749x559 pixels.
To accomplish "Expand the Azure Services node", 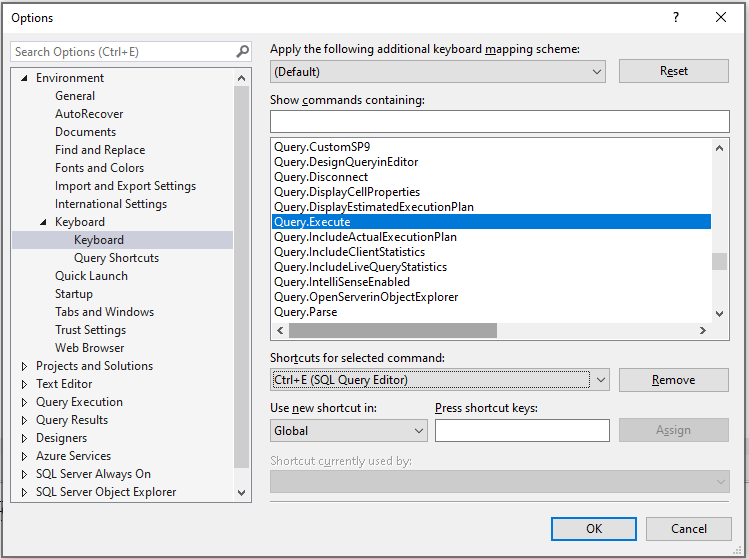I will 24,456.
